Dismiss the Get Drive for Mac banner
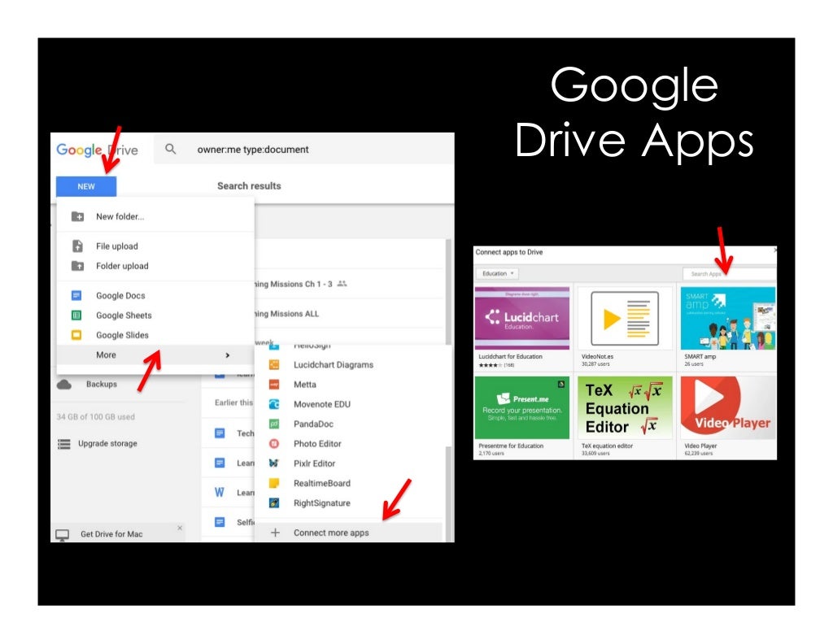 click(x=180, y=528)
